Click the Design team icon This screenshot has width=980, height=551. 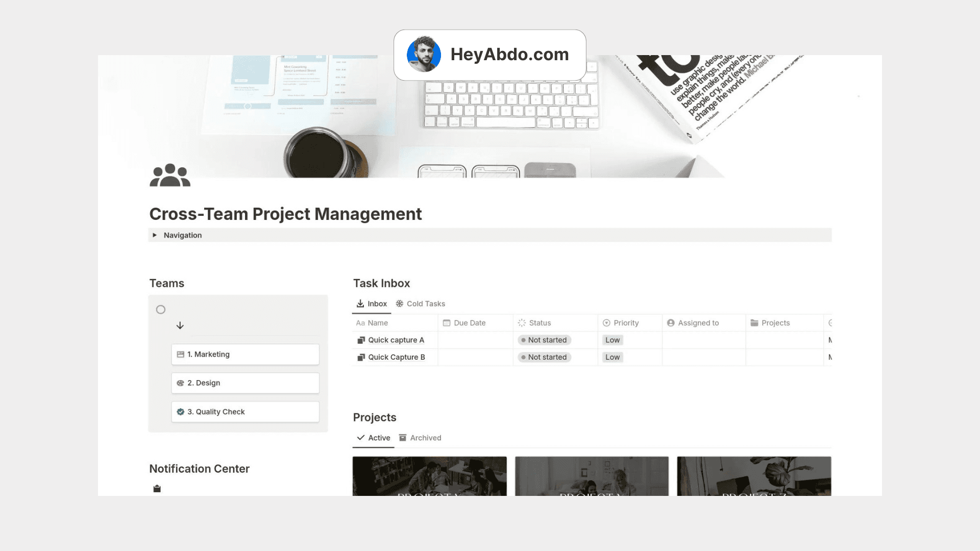coord(180,382)
